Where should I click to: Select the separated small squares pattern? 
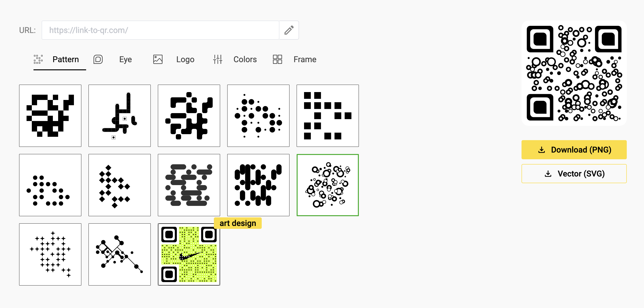tap(328, 116)
